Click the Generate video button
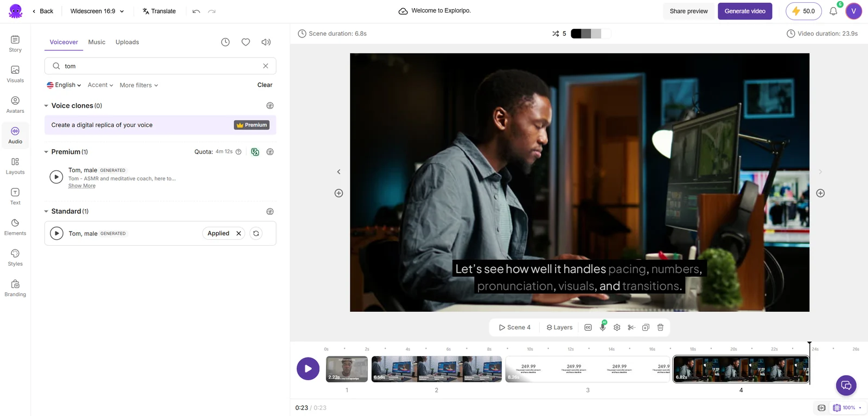 [x=745, y=11]
